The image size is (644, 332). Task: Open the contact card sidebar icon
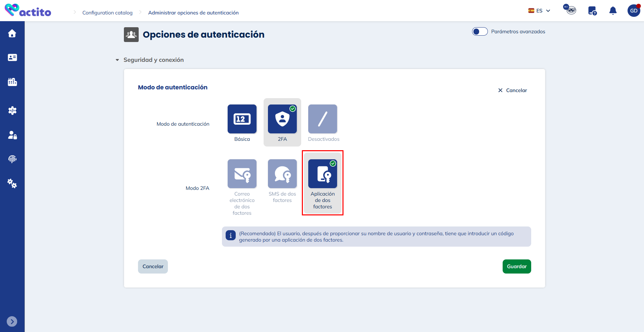point(12,57)
